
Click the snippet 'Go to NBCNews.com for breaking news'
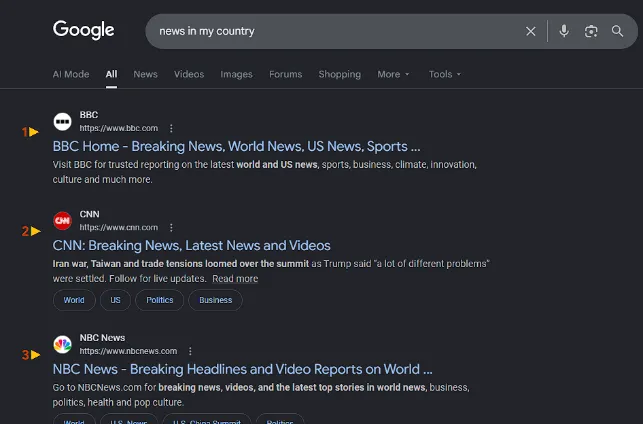[x=261, y=395]
